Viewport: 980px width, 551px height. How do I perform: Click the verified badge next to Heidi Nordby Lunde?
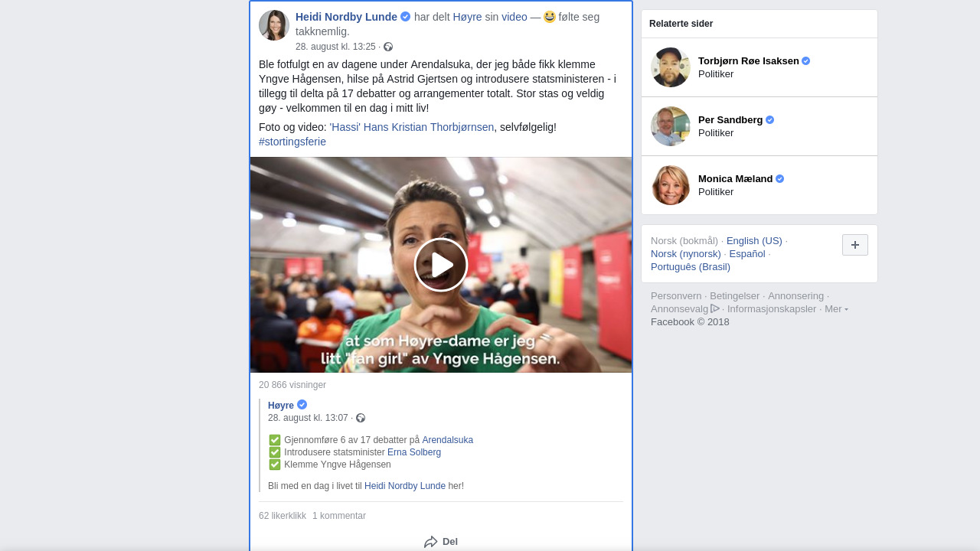coord(406,17)
